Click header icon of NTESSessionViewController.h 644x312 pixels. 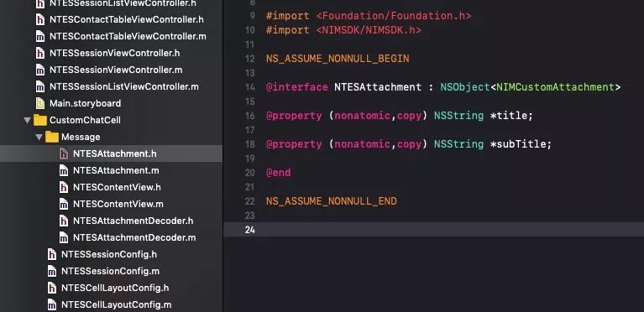(x=40, y=53)
